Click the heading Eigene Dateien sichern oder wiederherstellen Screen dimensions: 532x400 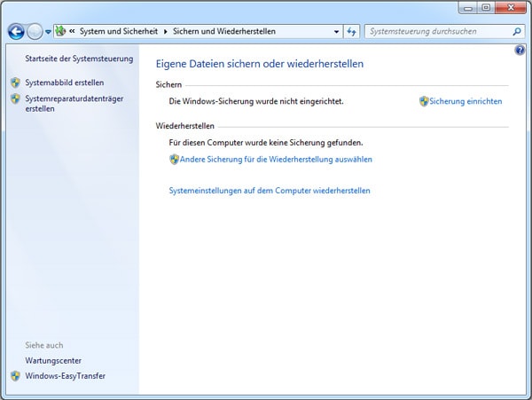260,64
